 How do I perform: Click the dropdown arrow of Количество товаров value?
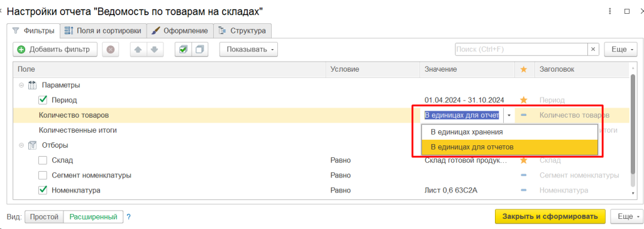pos(509,116)
